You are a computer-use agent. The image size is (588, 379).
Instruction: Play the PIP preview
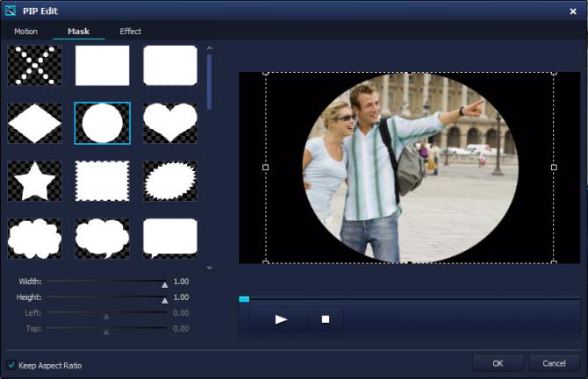point(281,319)
